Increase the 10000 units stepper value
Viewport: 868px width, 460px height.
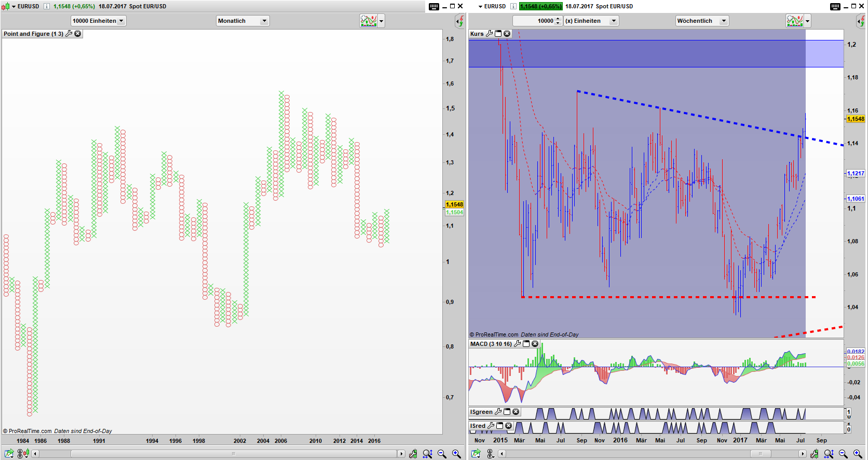click(x=558, y=19)
